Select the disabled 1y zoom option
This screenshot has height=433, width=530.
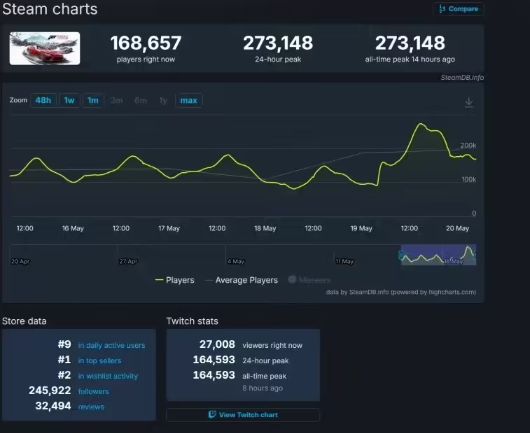point(163,100)
